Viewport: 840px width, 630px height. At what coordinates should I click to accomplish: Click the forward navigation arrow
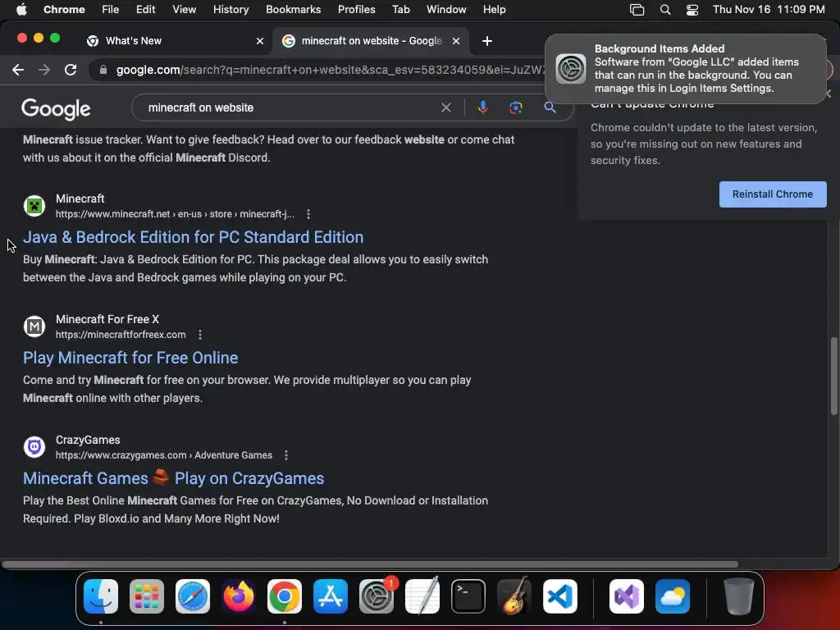(x=44, y=70)
